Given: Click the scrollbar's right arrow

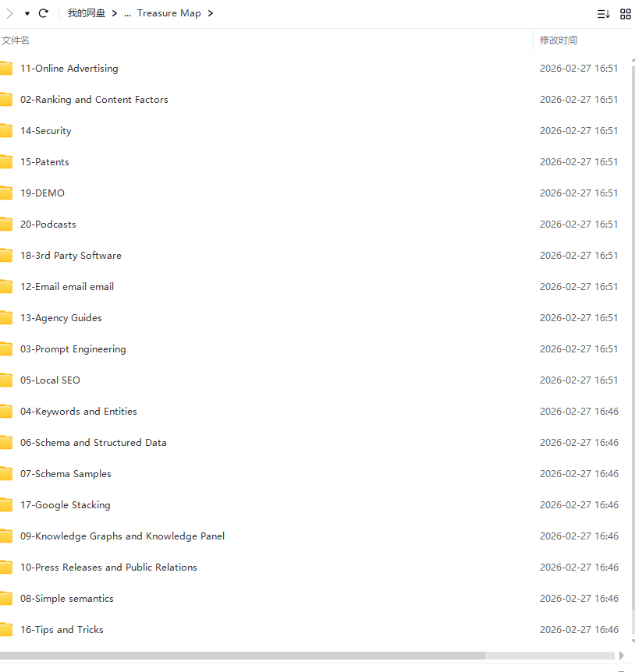Looking at the screenshot, I should [622, 656].
